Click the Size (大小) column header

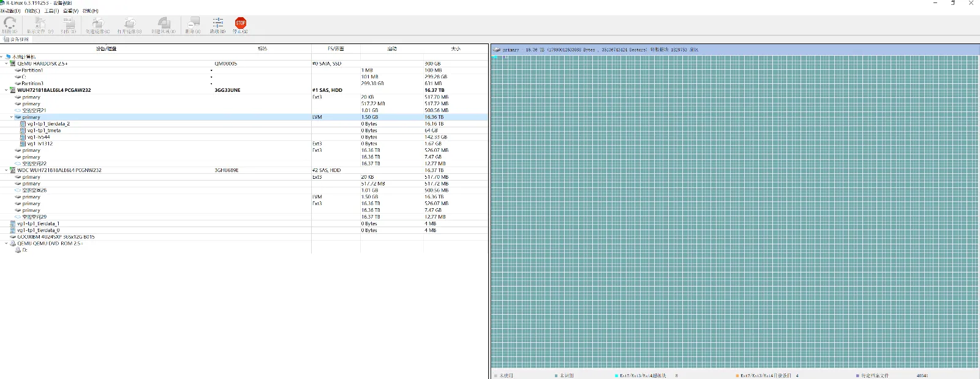coord(455,48)
